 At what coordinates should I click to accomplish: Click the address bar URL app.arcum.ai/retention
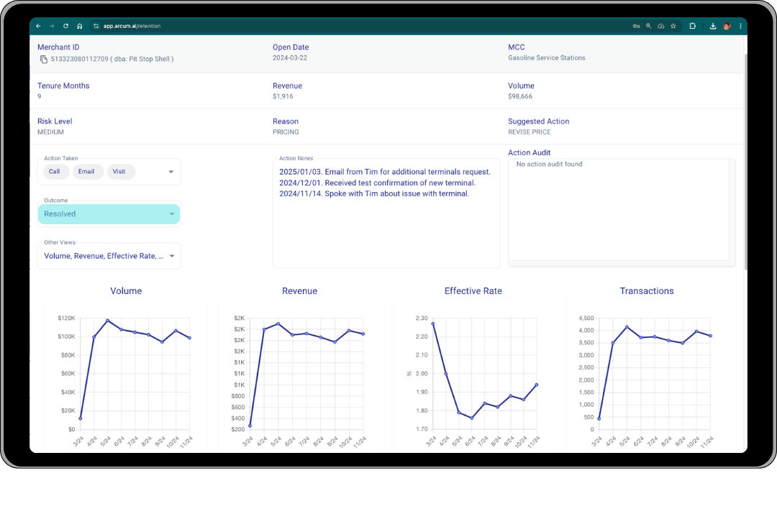coord(132,26)
